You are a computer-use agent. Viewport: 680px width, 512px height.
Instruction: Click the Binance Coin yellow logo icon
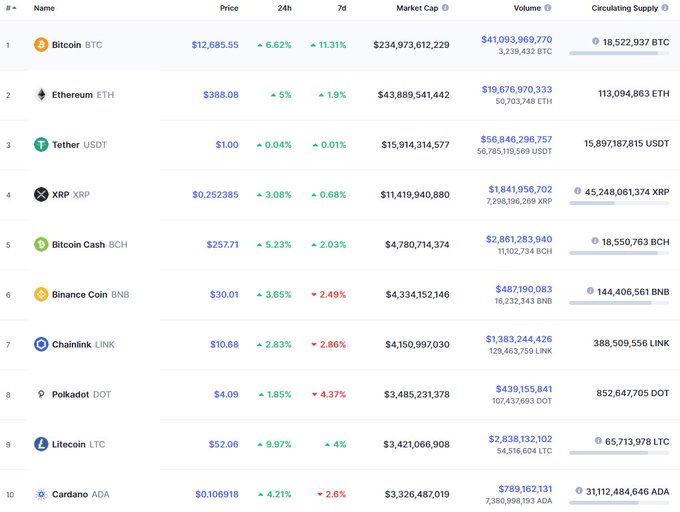pos(41,294)
